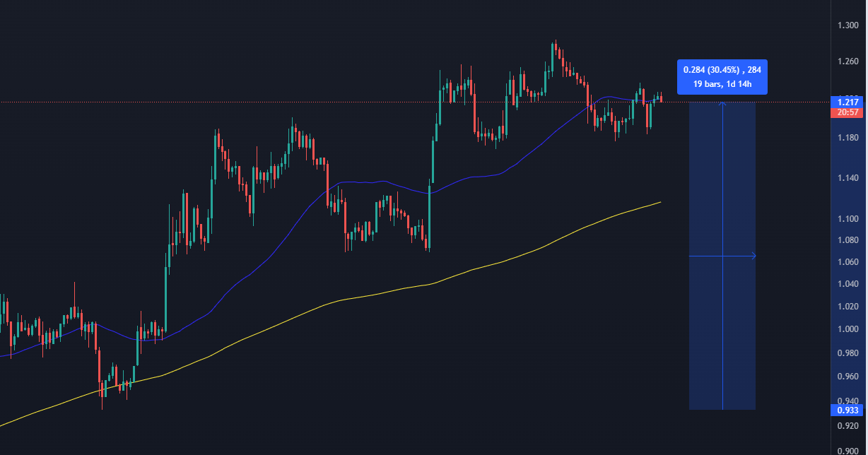Click the top arrowhead of the vertical measure arrow
The width and height of the screenshot is (868, 455).
pos(722,104)
